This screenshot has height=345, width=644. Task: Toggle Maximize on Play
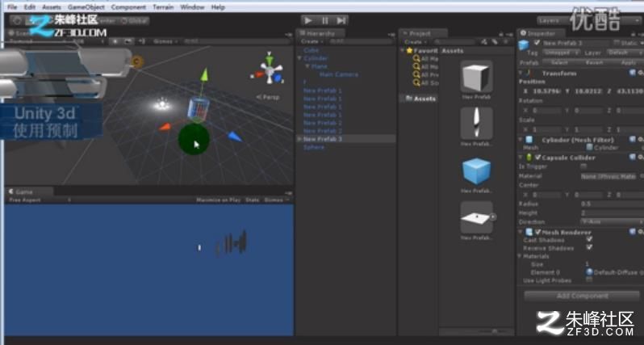[x=218, y=200]
